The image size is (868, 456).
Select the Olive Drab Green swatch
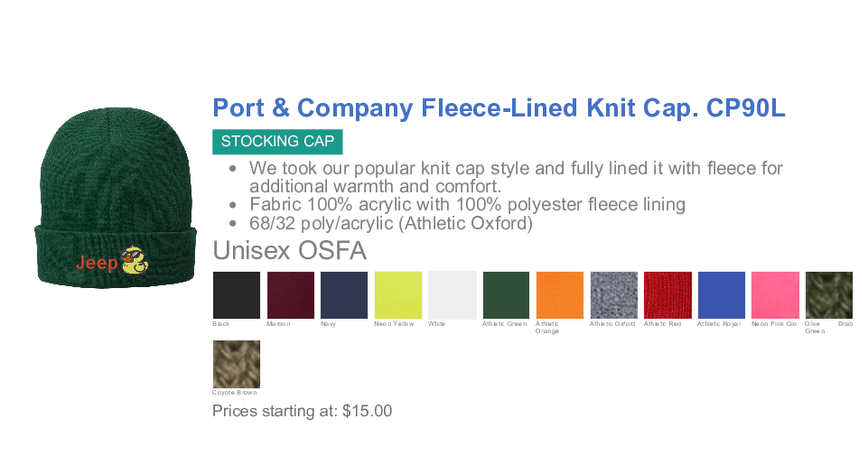[828, 295]
